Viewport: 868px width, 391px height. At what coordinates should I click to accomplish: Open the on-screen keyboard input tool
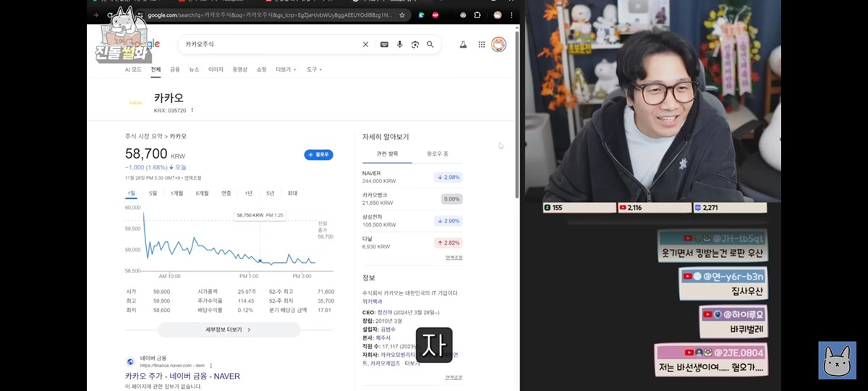click(384, 44)
